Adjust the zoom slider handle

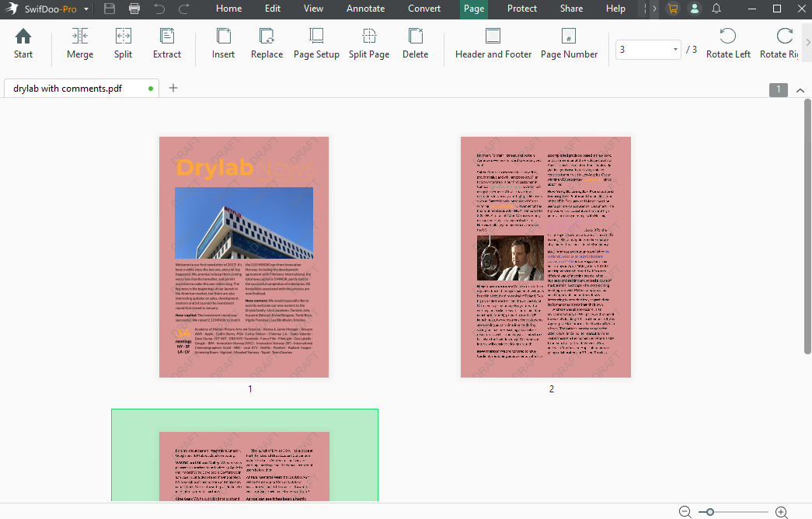[710, 512]
